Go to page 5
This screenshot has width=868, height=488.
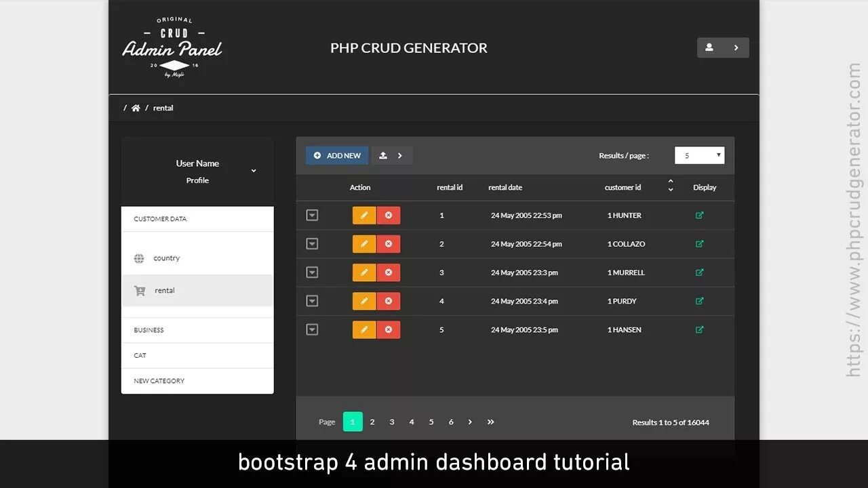[x=431, y=422]
